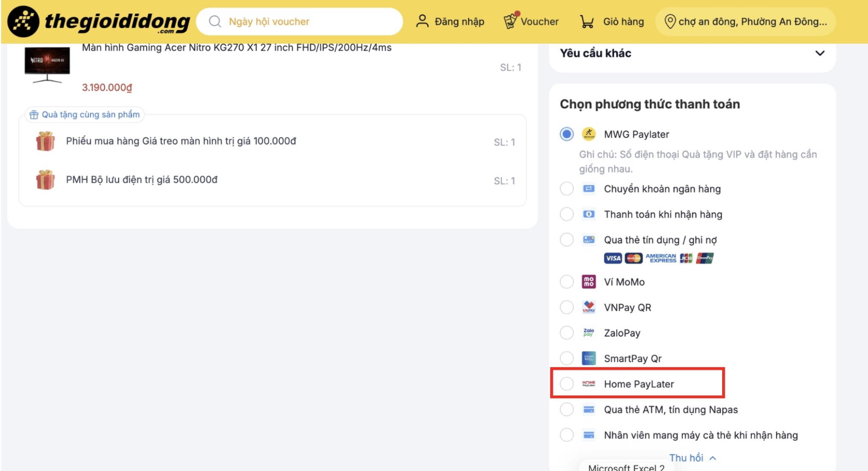
Task: Select Thanh toán khi nhận hàng radio
Action: point(567,214)
